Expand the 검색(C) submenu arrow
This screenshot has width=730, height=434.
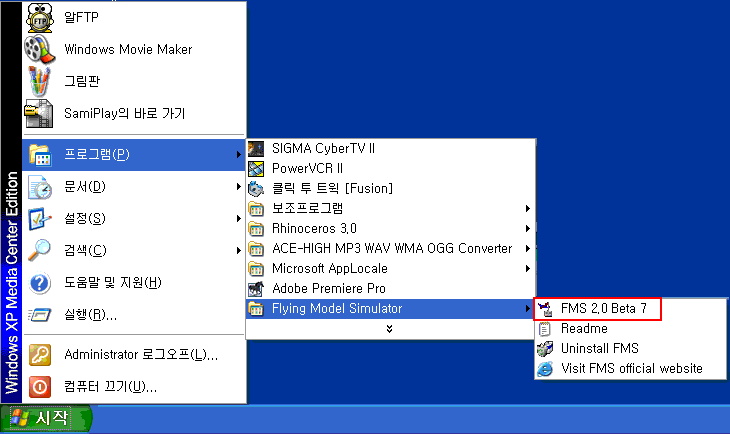click(238, 251)
